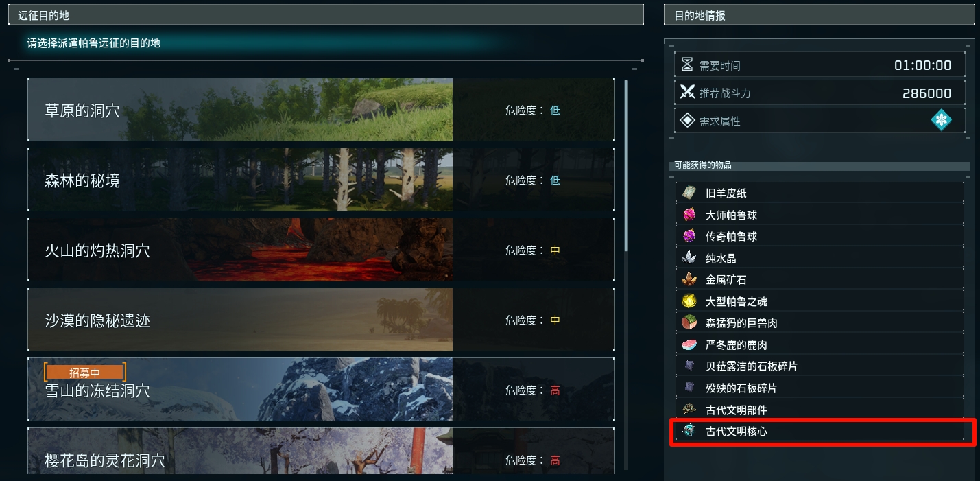Select the 樱花岛的灵花洞穴 destination

point(321,451)
